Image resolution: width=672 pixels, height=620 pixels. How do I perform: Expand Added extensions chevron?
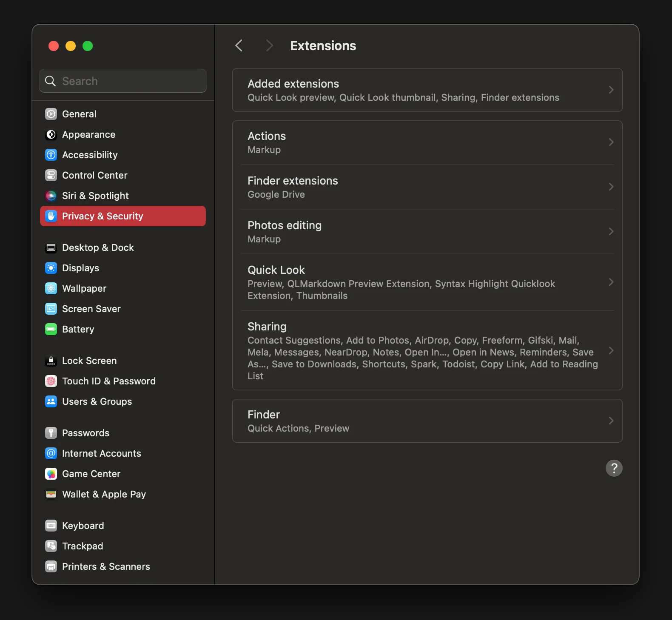point(611,90)
